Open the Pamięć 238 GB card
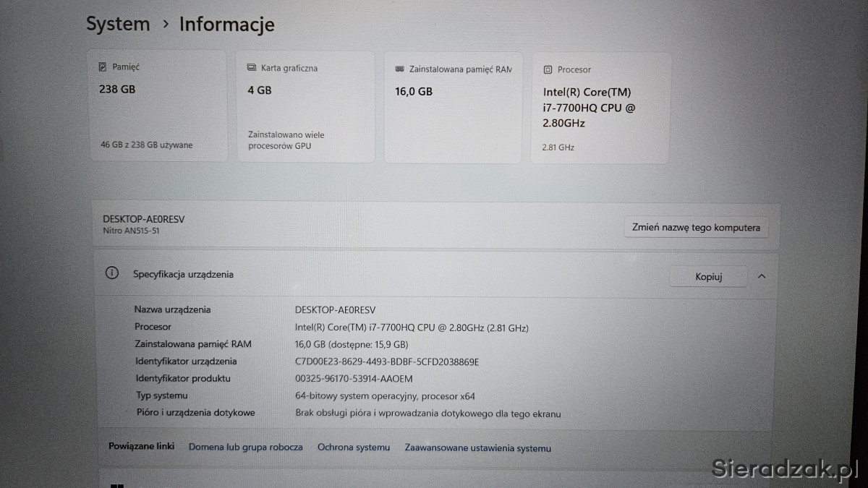This screenshot has height=488, width=868. (158, 105)
